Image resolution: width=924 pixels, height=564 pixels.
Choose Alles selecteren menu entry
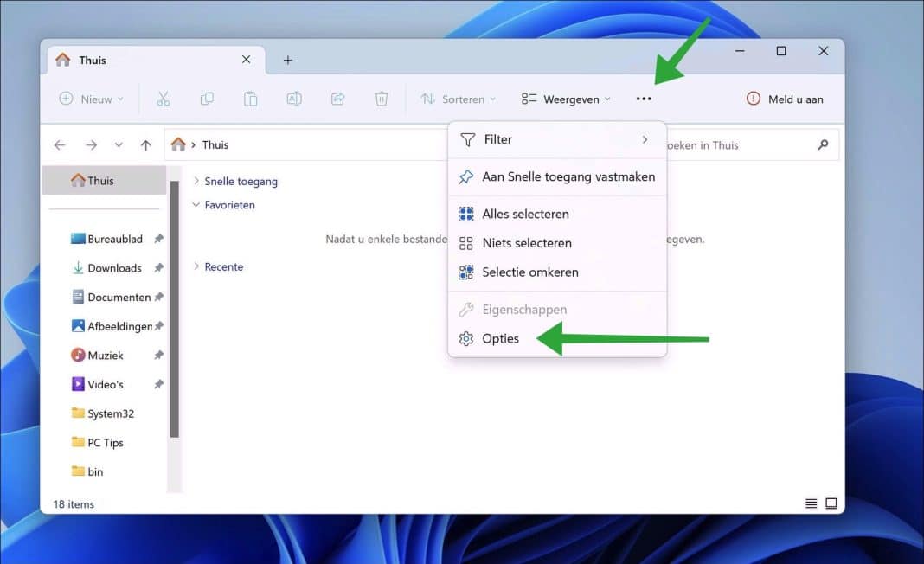pyautogui.click(x=557, y=214)
